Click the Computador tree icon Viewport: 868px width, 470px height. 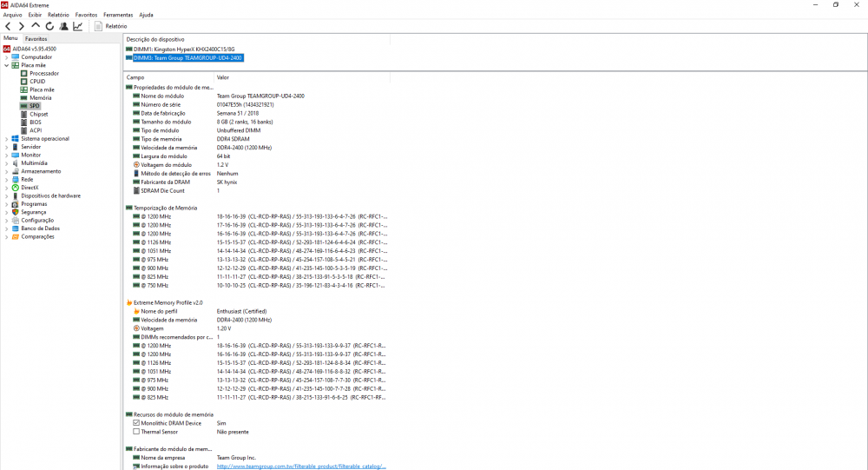coord(15,57)
